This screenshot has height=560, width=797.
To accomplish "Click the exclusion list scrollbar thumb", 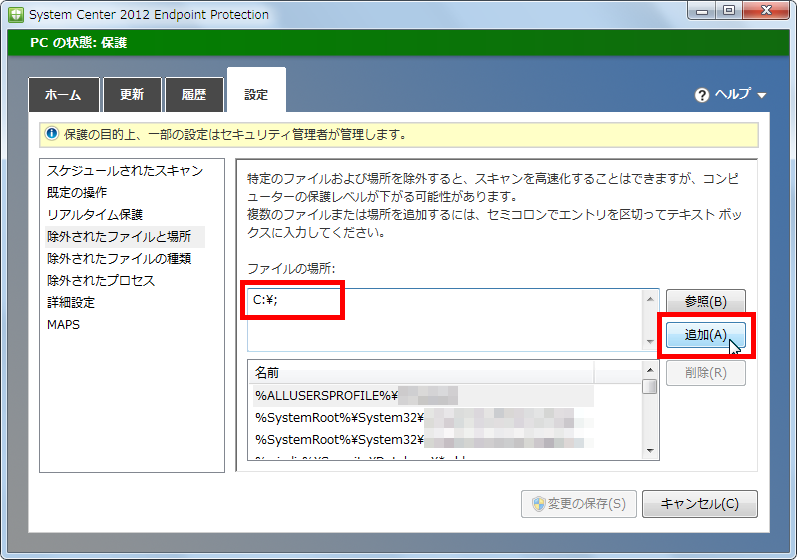I will [x=650, y=386].
